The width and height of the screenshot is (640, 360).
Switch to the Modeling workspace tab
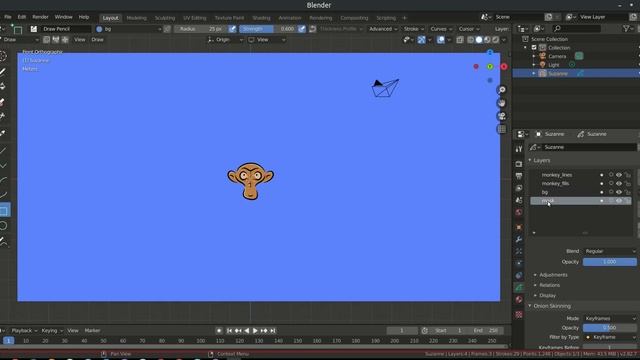point(136,18)
